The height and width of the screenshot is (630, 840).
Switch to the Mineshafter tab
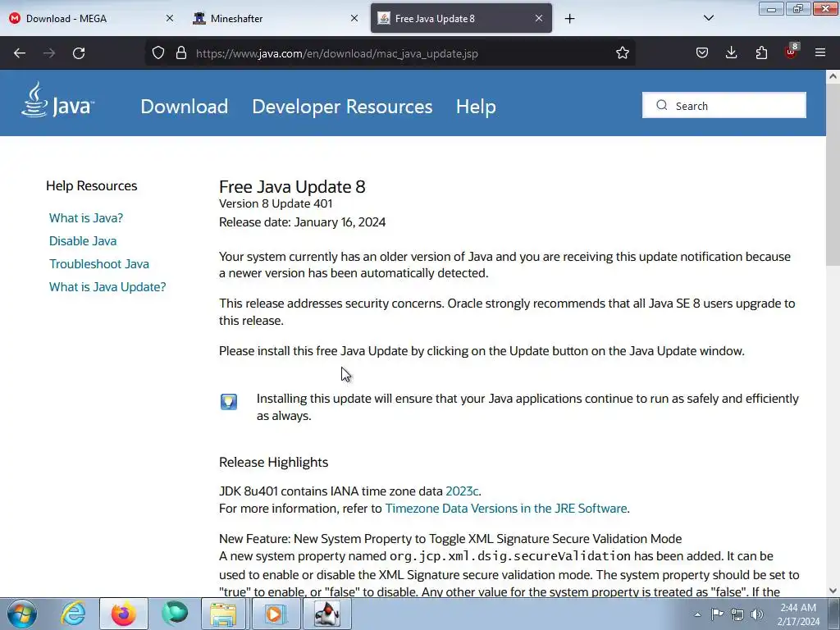tap(276, 18)
